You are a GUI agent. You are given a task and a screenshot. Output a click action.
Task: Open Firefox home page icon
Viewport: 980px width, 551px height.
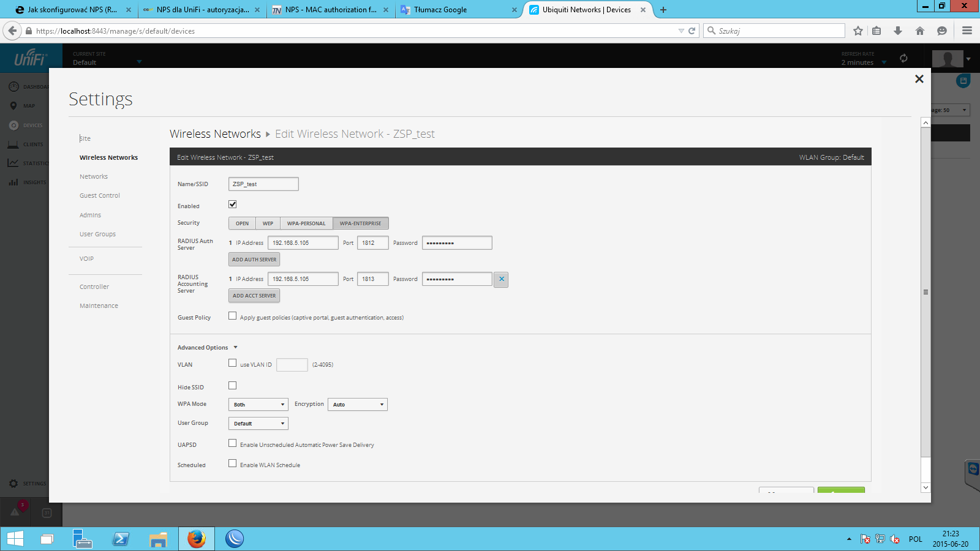coord(919,31)
